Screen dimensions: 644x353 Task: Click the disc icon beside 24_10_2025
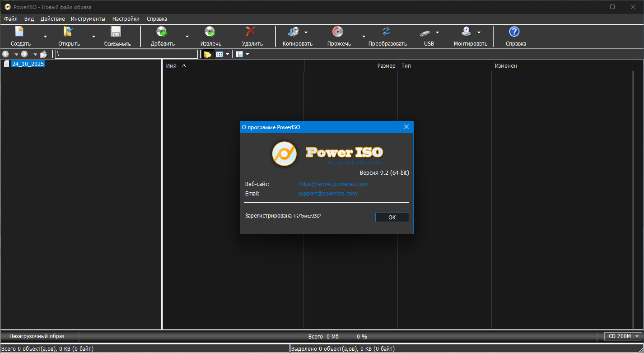[6, 64]
